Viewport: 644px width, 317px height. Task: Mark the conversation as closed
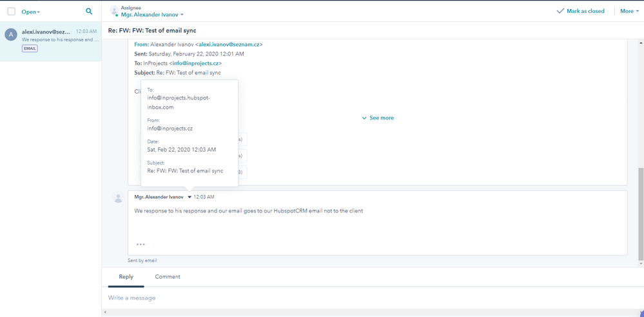pyautogui.click(x=580, y=11)
